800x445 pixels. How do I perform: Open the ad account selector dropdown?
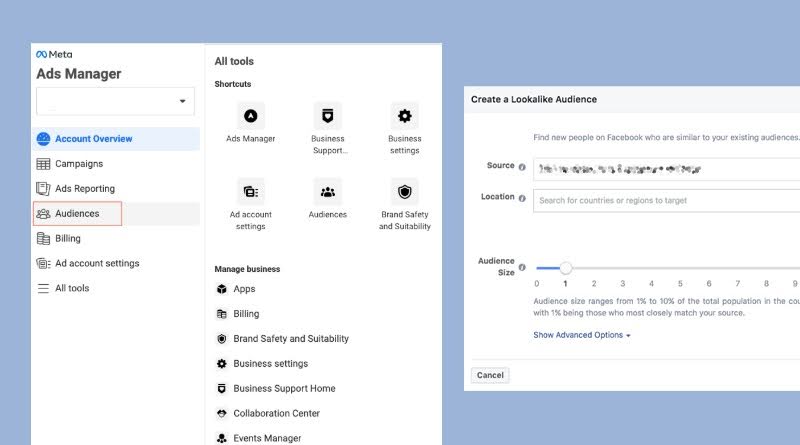(115, 101)
